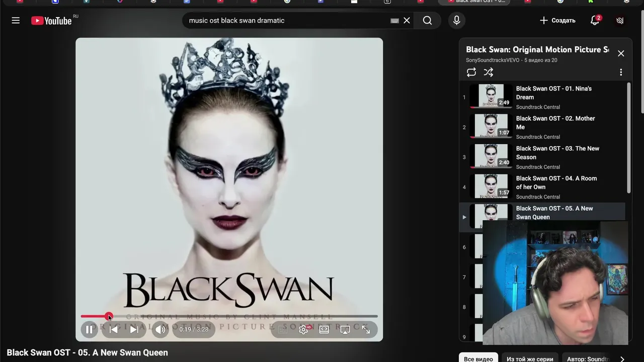Open player settings gear
Screen dimensions: 644x362
coord(303,329)
